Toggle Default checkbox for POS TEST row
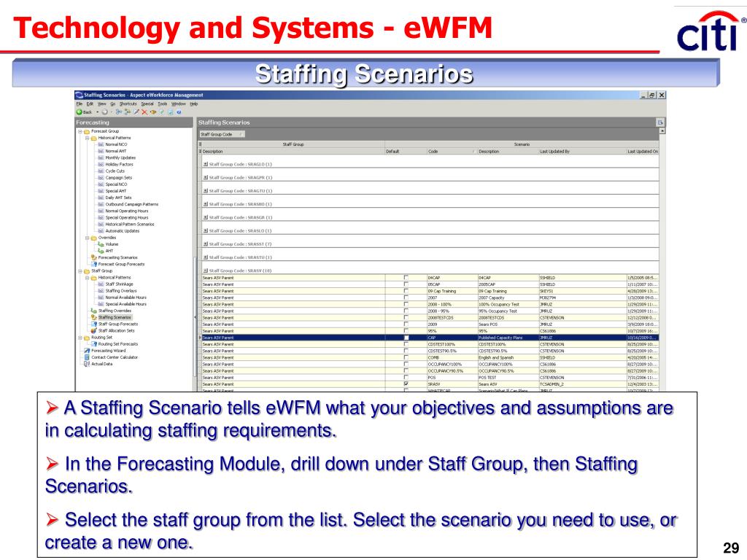The width and height of the screenshot is (747, 560). tap(406, 378)
